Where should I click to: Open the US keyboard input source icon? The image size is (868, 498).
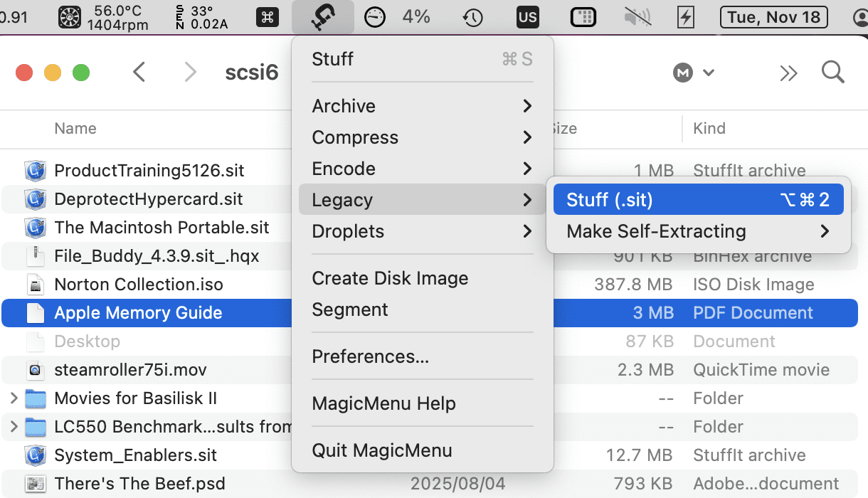click(x=528, y=17)
